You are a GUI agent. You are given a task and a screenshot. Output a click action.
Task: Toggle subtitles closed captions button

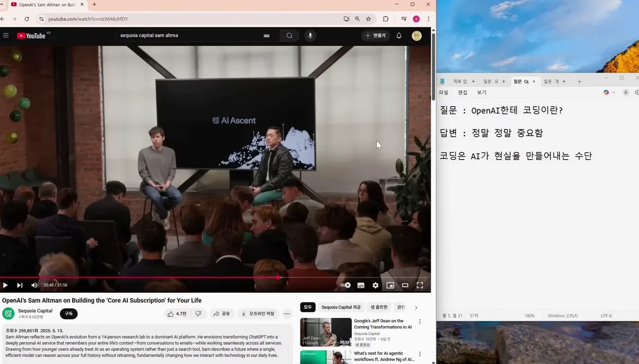[361, 285]
